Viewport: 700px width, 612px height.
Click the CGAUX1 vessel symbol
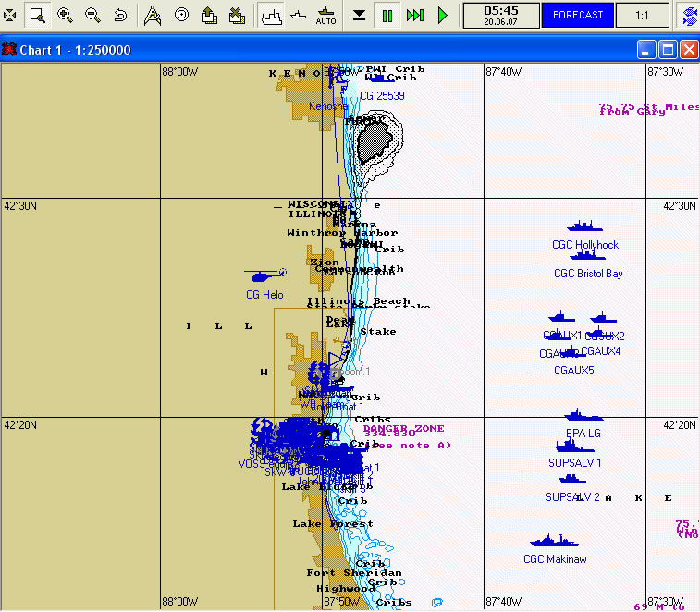[x=561, y=317]
